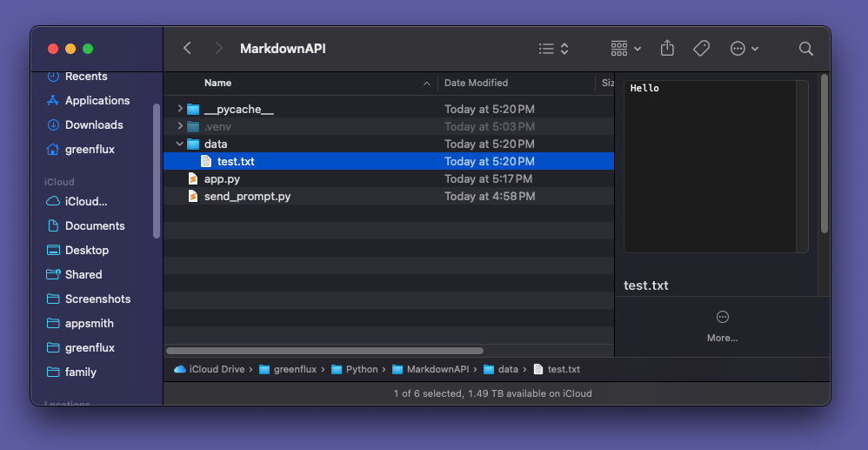Collapse the data folder
Image resolution: width=868 pixels, height=450 pixels.
180,144
